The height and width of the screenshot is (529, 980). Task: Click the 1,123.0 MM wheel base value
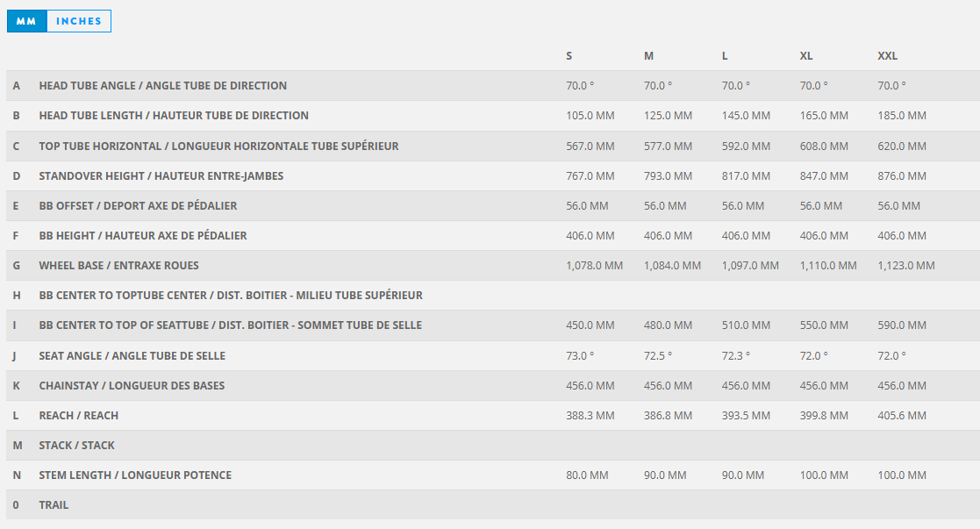coord(906,265)
